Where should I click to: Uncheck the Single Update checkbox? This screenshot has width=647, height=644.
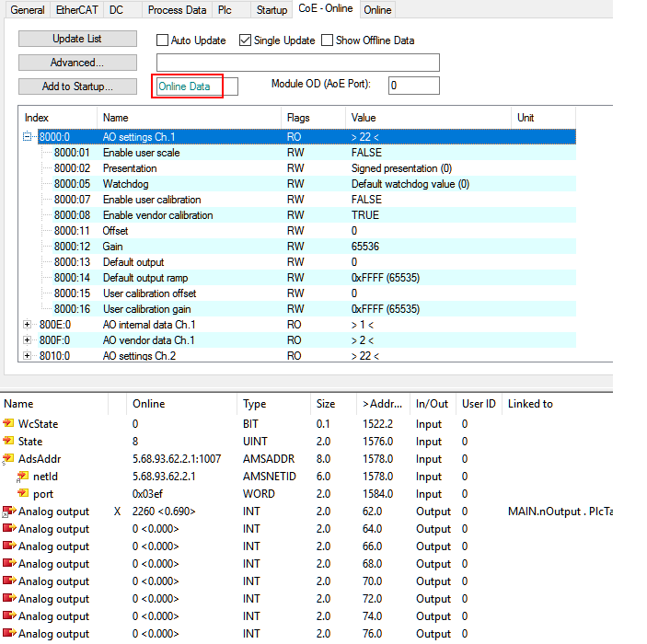245,40
